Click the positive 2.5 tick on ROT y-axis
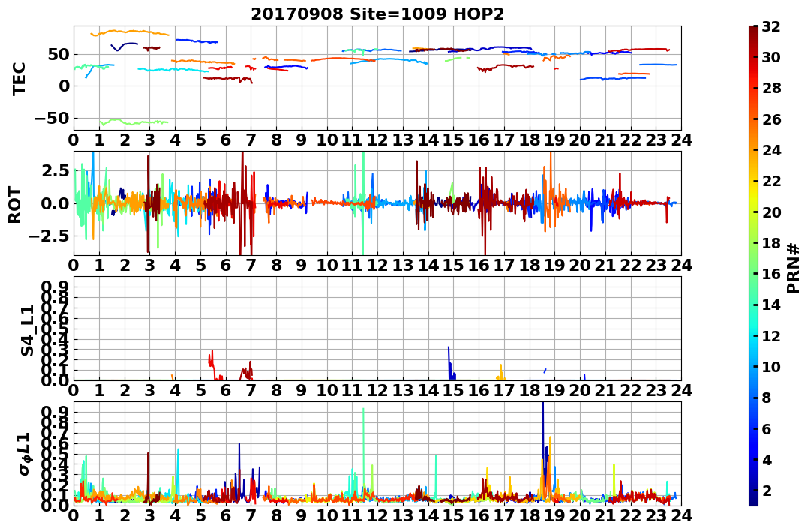 [54, 170]
